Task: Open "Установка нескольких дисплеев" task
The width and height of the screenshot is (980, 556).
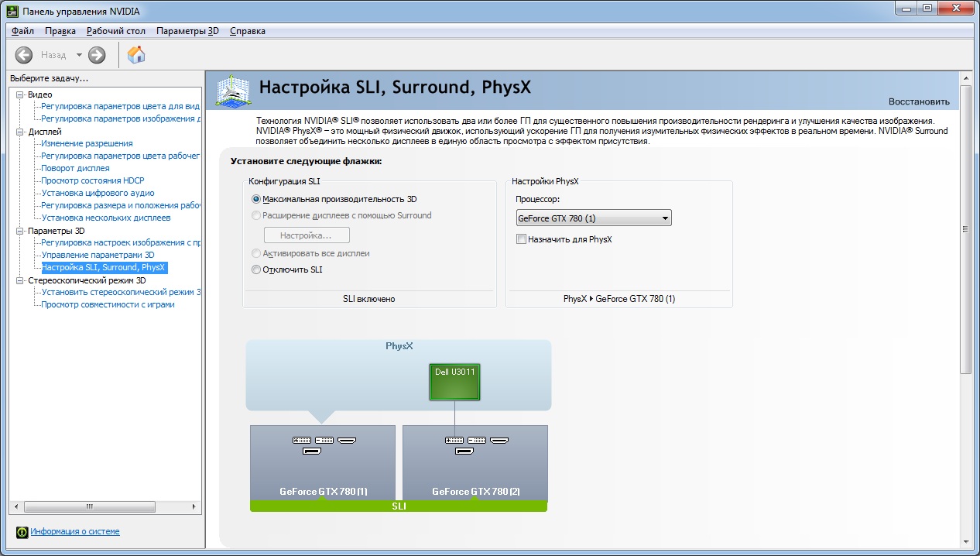Action: click(105, 218)
